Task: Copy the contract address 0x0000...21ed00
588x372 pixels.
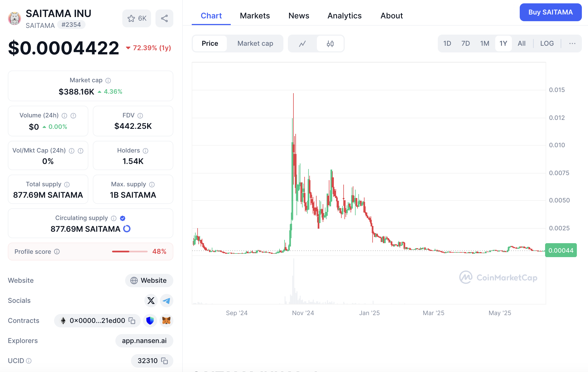Action: pos(132,321)
